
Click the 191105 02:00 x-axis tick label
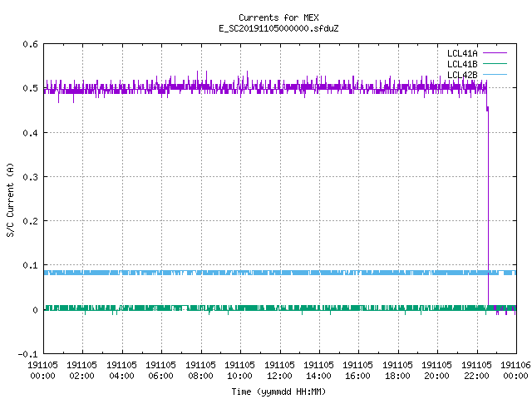pos(81,371)
